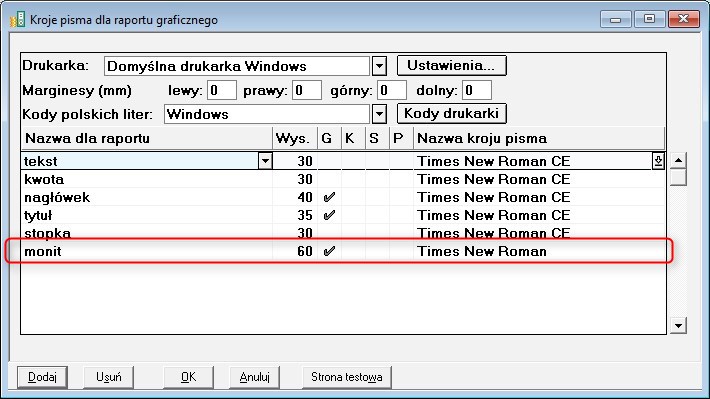Click the Usuń button
This screenshot has width=710, height=399.
pyautogui.click(x=108, y=377)
